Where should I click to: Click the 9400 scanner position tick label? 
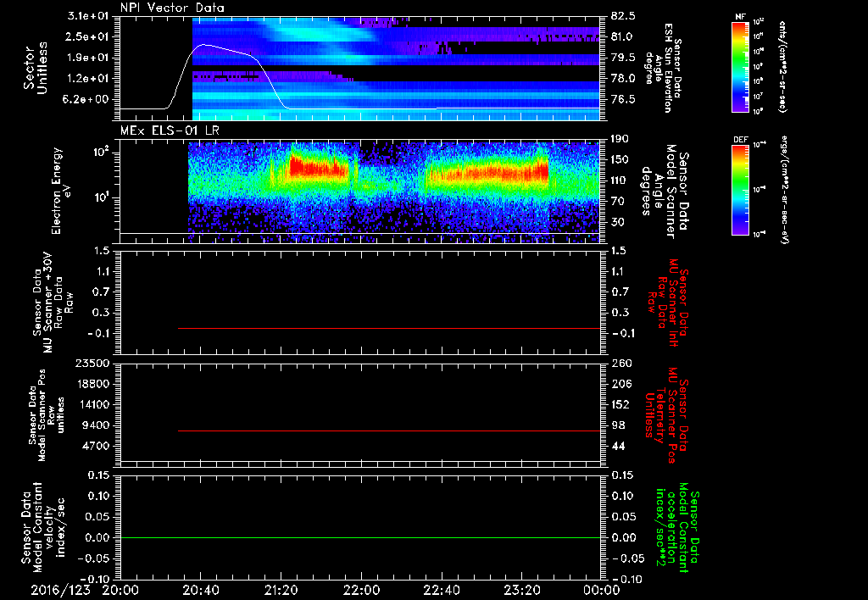click(x=97, y=425)
